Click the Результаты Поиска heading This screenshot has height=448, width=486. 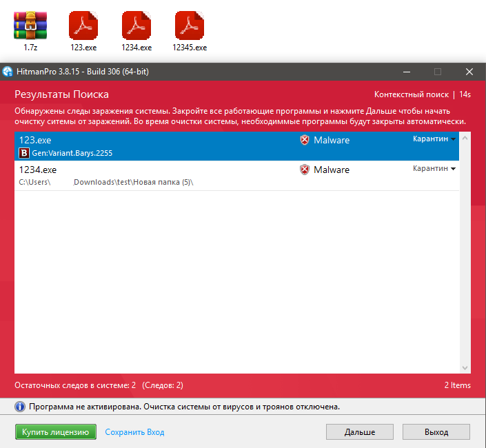(x=61, y=94)
